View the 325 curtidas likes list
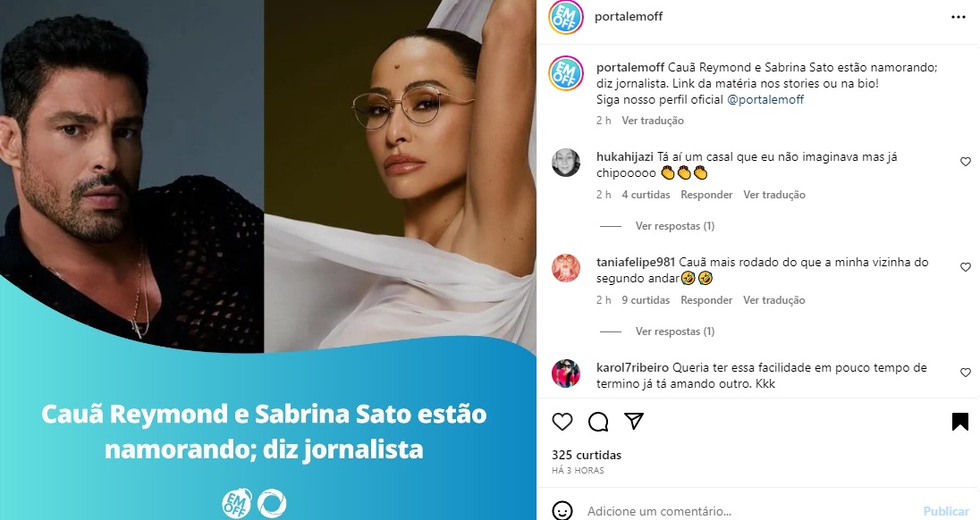This screenshot has width=980, height=520. pos(587,455)
